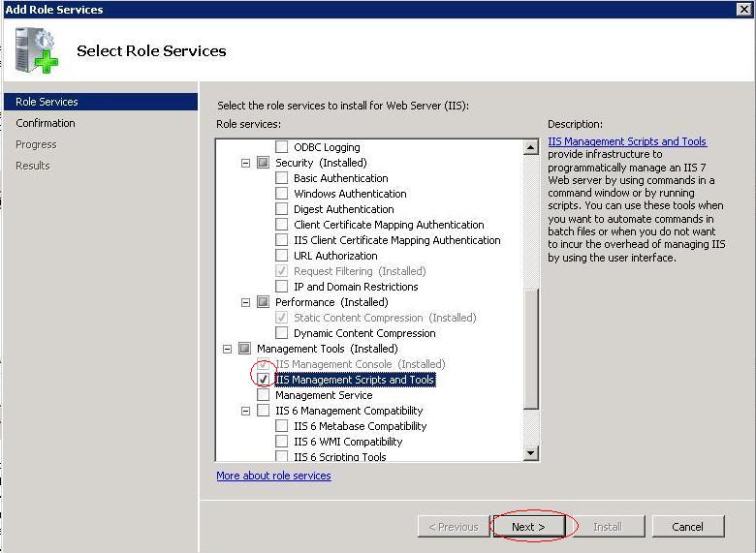Click the Cancel button
This screenshot has height=553, width=756.
[687, 527]
